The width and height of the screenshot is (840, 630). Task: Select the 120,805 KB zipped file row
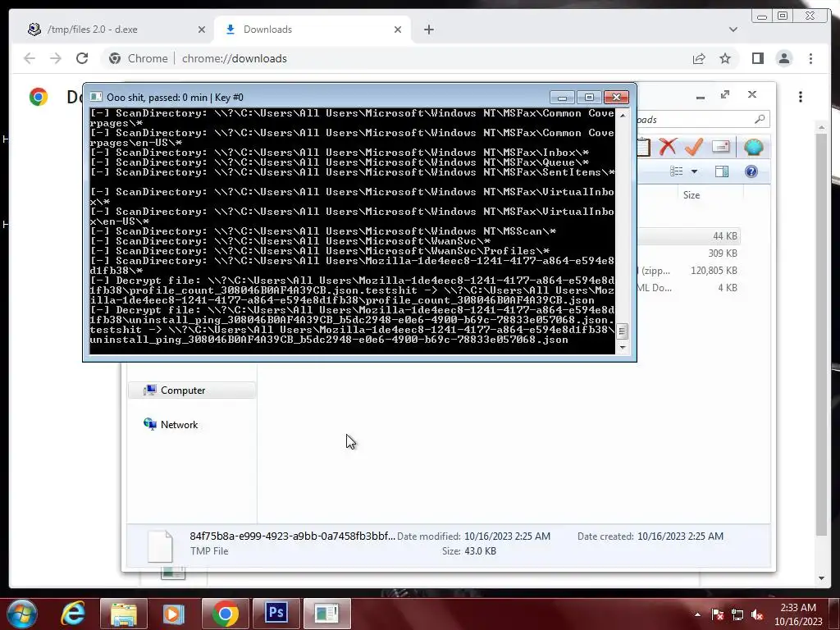point(688,271)
